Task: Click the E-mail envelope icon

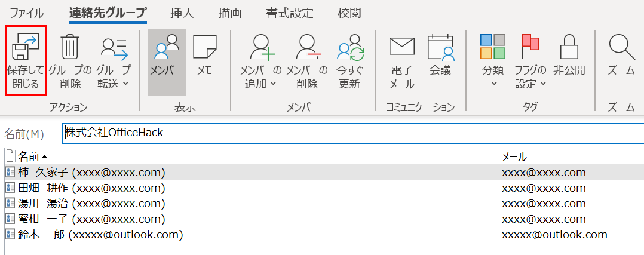Action: point(401,47)
